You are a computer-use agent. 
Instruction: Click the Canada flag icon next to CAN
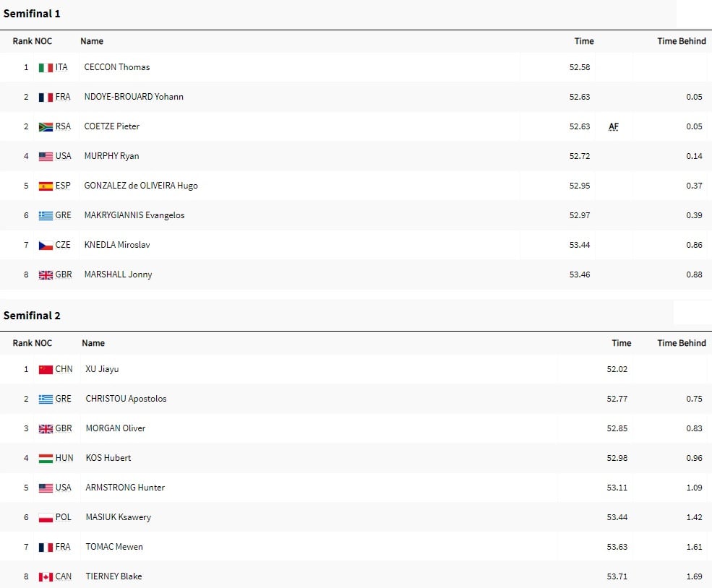(x=46, y=577)
